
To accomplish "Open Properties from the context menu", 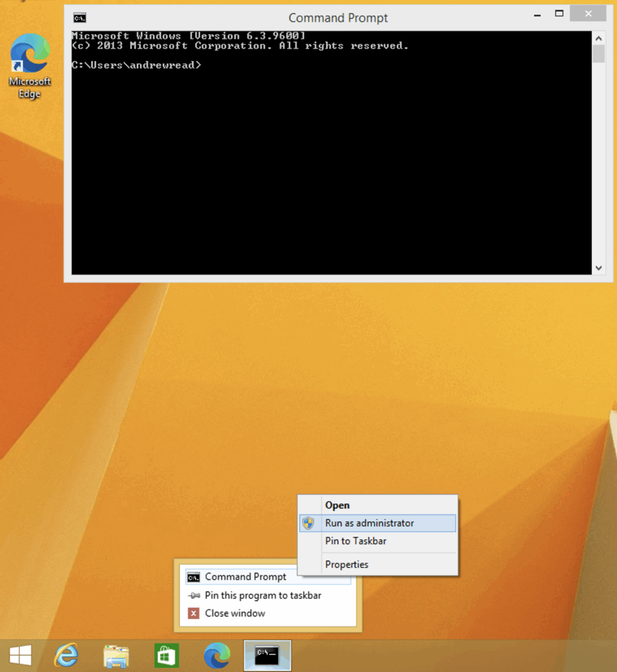I will (347, 564).
